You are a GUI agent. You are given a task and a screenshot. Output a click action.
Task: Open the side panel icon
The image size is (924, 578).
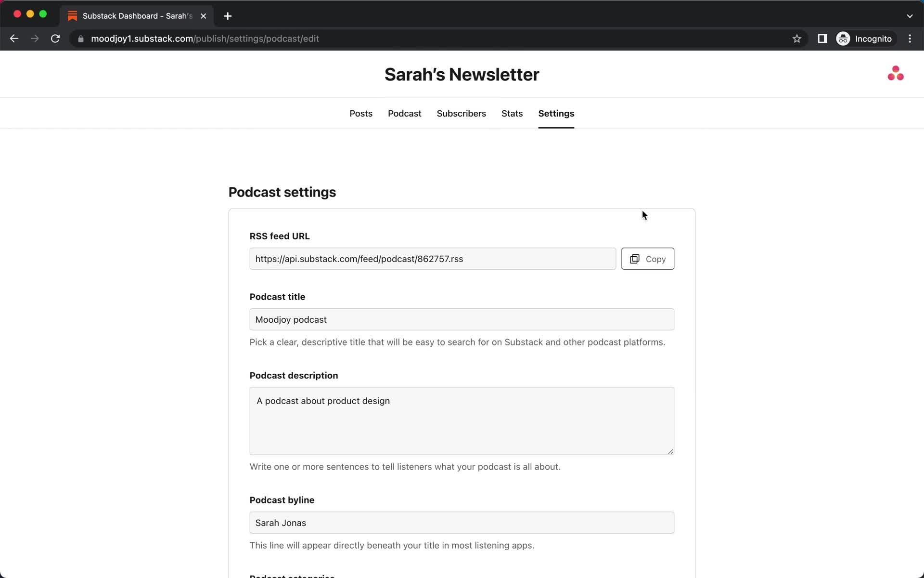click(822, 39)
